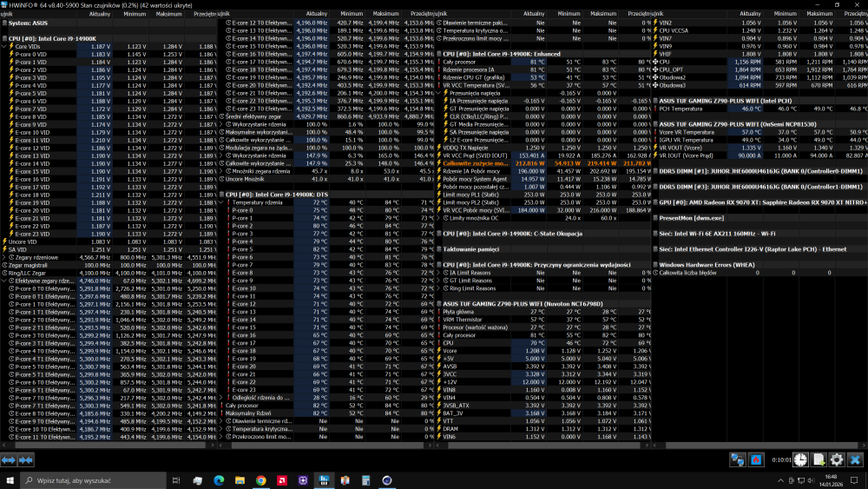
Task: Reset the elapsed time clock icon
Action: [799, 459]
